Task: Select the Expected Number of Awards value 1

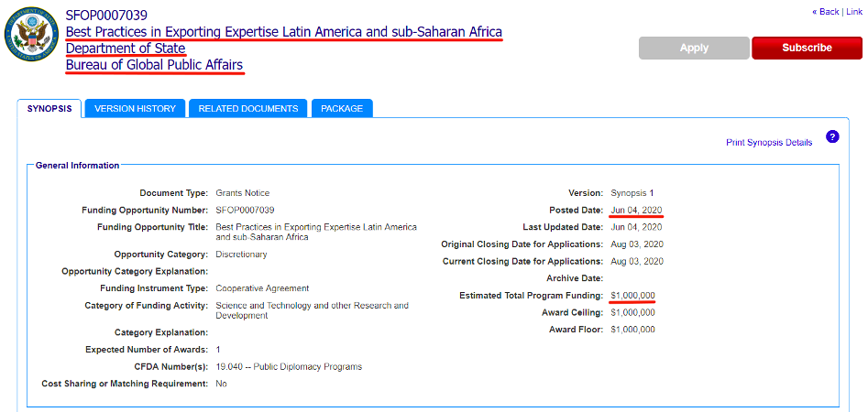Action: (x=218, y=350)
